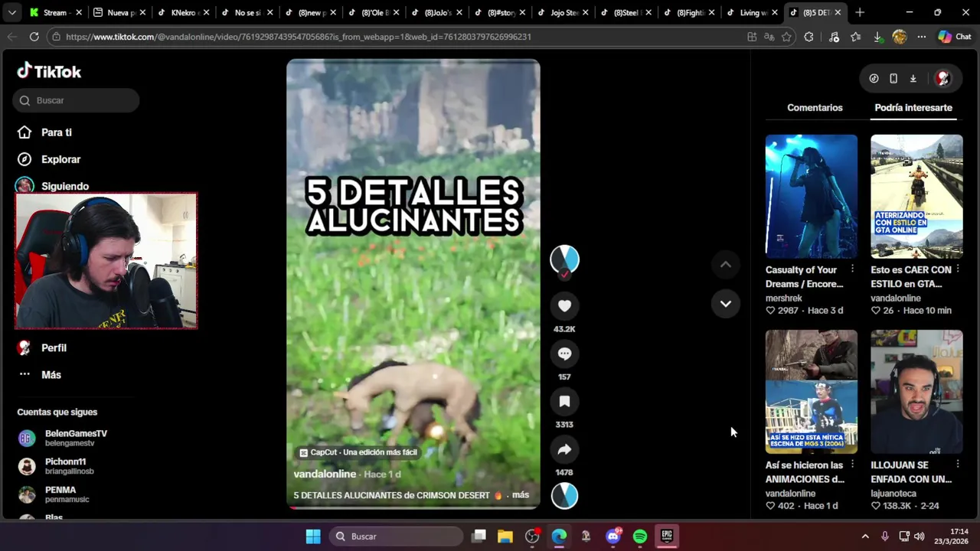
Task: Click the browser address bar URL
Action: pyautogui.click(x=299, y=37)
